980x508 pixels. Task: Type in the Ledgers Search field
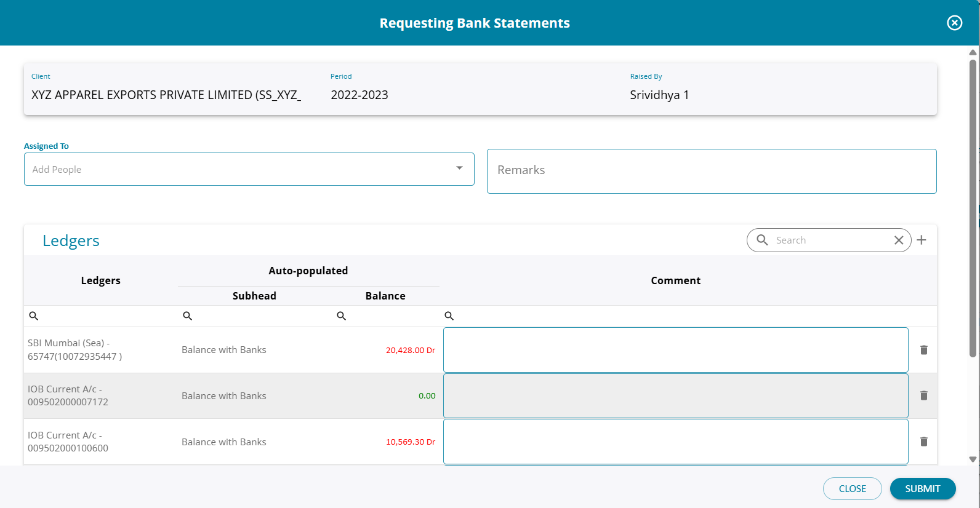point(831,240)
